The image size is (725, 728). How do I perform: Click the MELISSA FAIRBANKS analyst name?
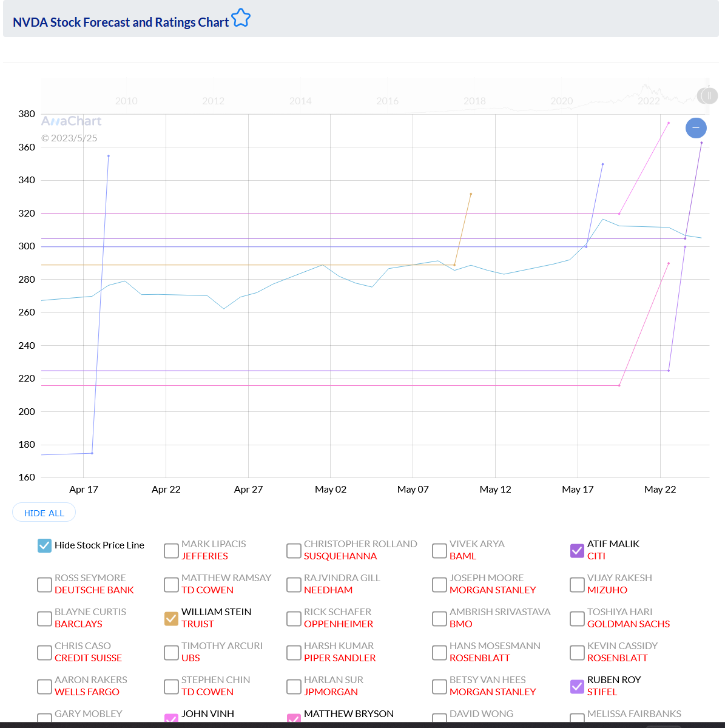(634, 713)
